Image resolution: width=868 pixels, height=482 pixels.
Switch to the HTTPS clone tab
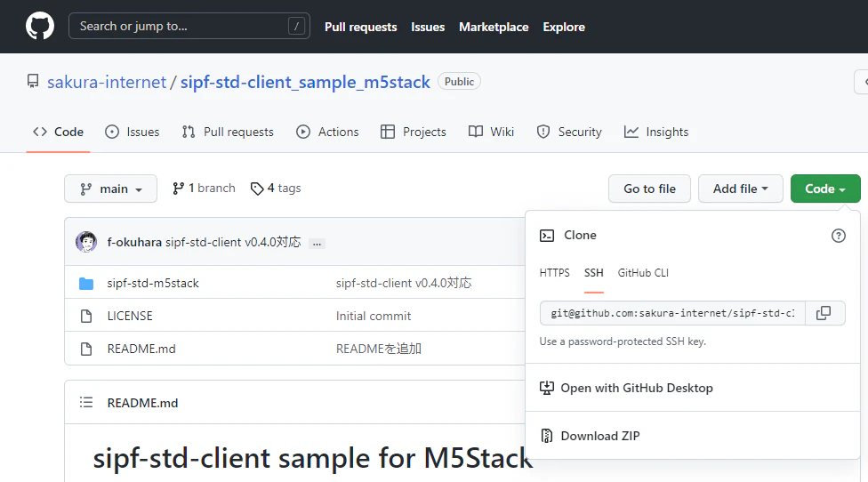[x=554, y=273]
